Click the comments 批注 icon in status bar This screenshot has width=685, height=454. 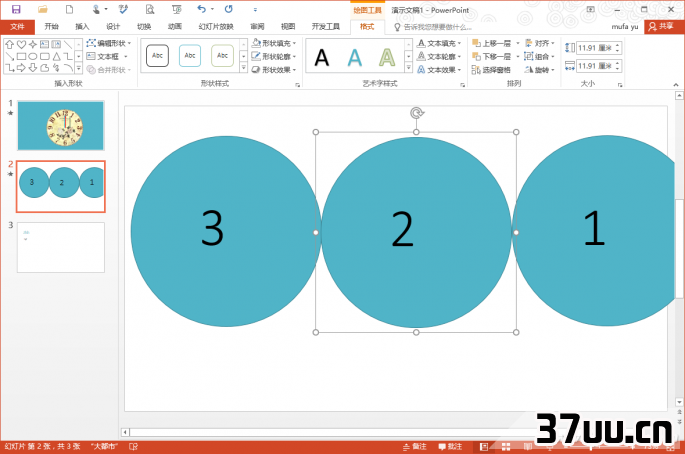click(x=450, y=447)
